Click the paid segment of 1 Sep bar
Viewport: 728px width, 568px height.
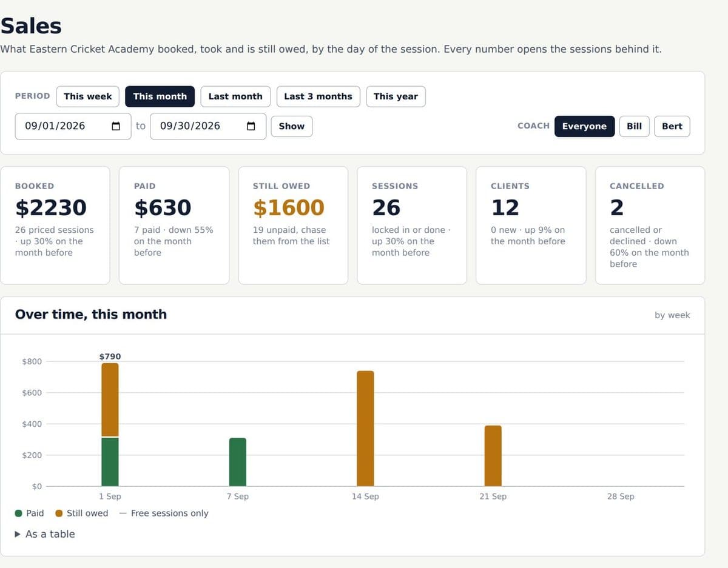[110, 462]
